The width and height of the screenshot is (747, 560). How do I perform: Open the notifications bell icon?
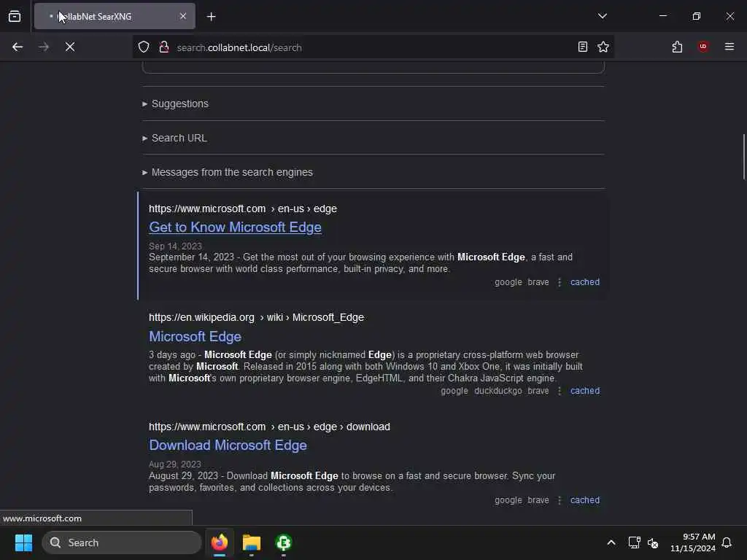[x=727, y=542]
